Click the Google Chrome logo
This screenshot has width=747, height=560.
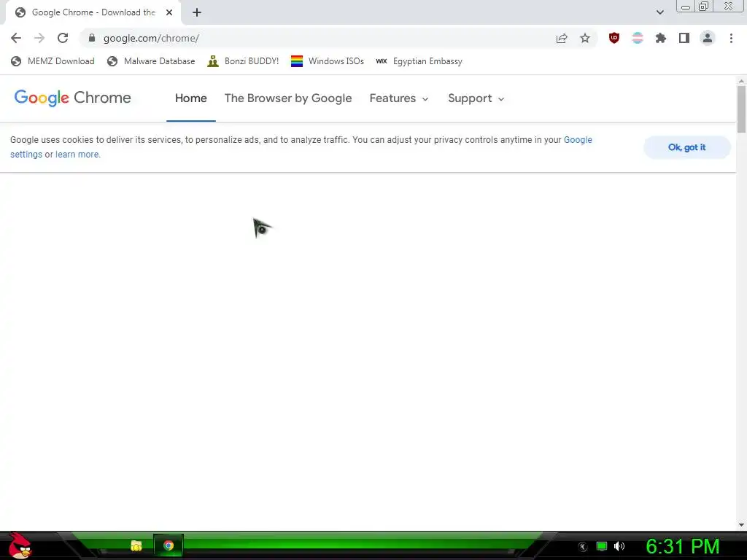pyautogui.click(x=72, y=98)
